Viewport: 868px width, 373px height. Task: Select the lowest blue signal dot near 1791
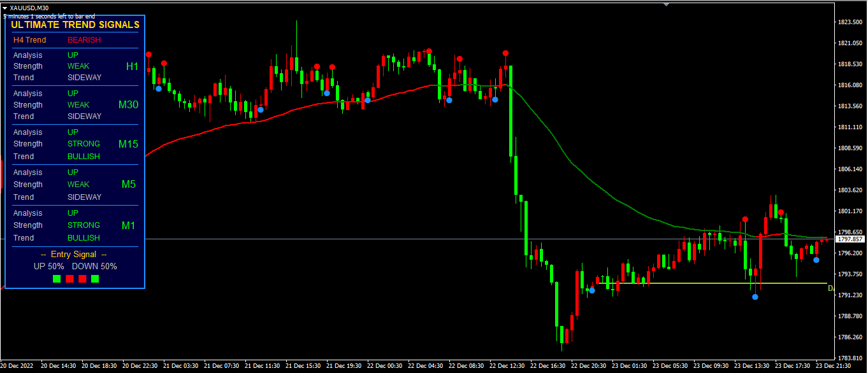tap(755, 297)
